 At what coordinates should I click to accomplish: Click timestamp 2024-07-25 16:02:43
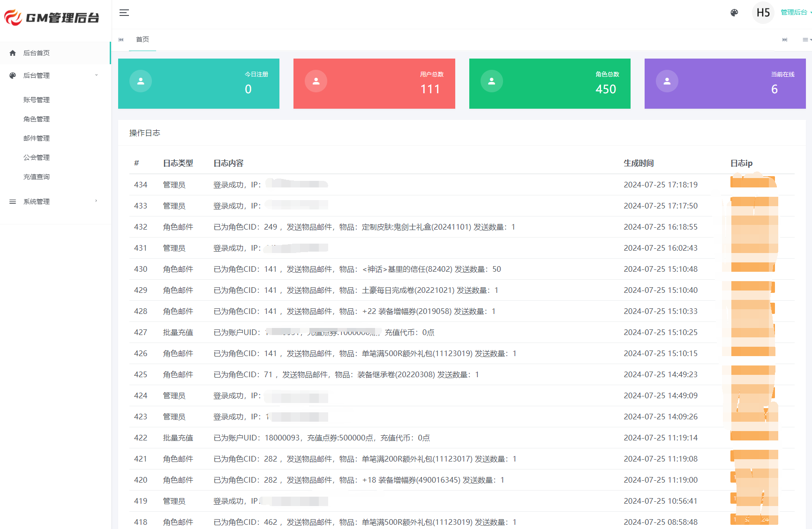click(x=661, y=248)
